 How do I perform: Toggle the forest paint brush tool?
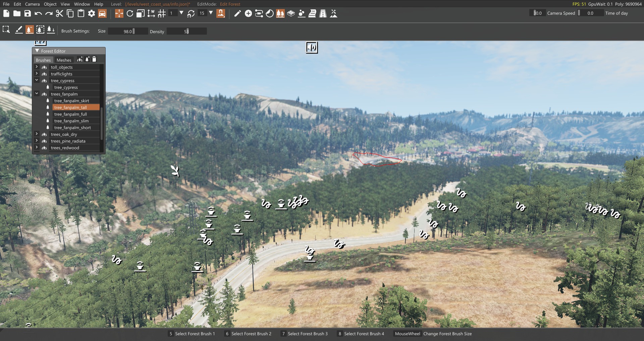coord(30,30)
